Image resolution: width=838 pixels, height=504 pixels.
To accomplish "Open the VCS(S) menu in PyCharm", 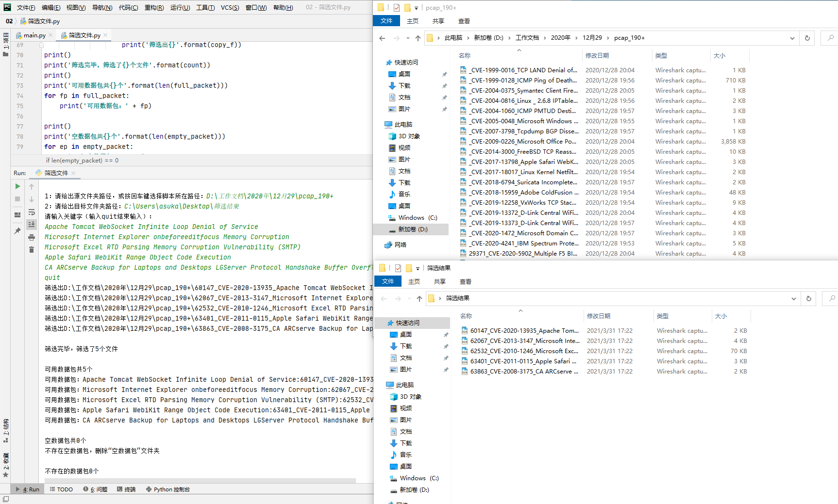I will click(x=230, y=7).
